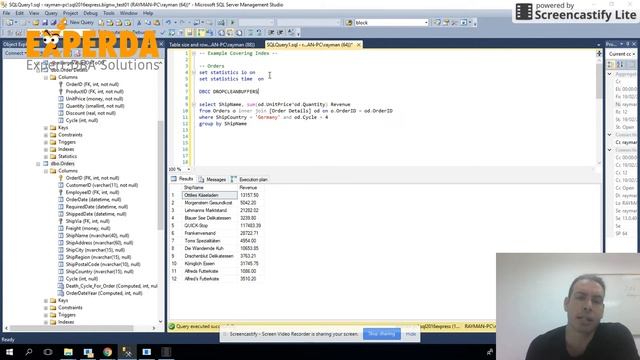The height and width of the screenshot is (360, 640).
Task: Open the 100 % zoom dropdown in editor
Action: pos(189,169)
